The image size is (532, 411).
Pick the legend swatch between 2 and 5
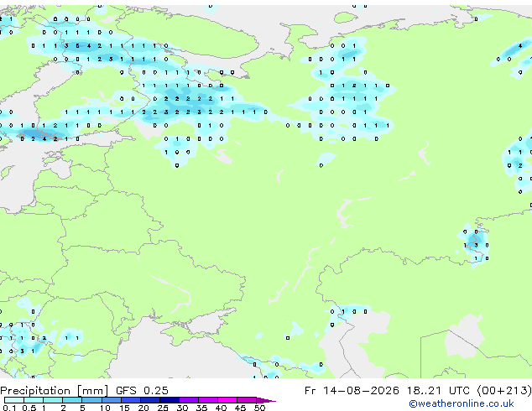coord(72,400)
